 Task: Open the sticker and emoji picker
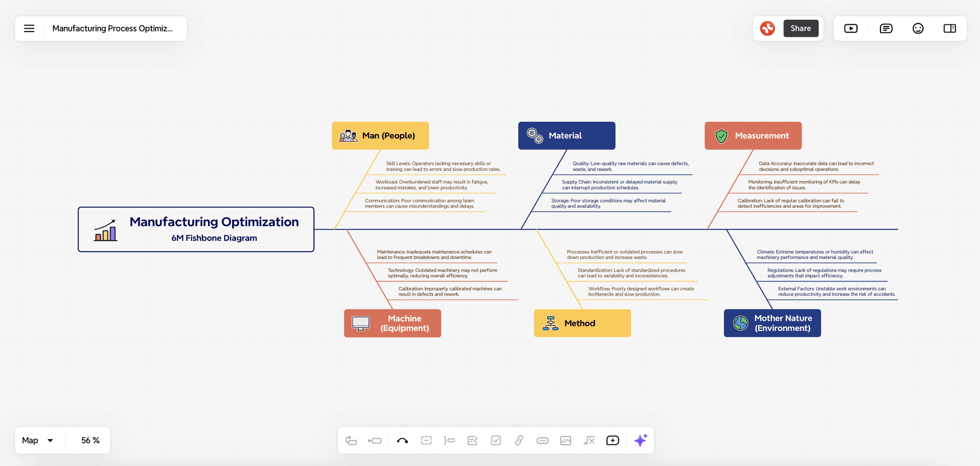point(918,28)
